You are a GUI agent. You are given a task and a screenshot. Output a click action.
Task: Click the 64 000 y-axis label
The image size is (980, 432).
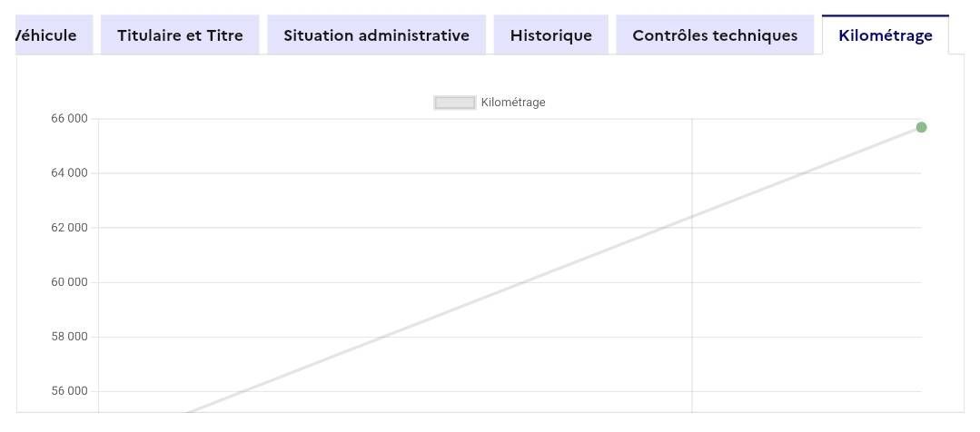coord(69,173)
